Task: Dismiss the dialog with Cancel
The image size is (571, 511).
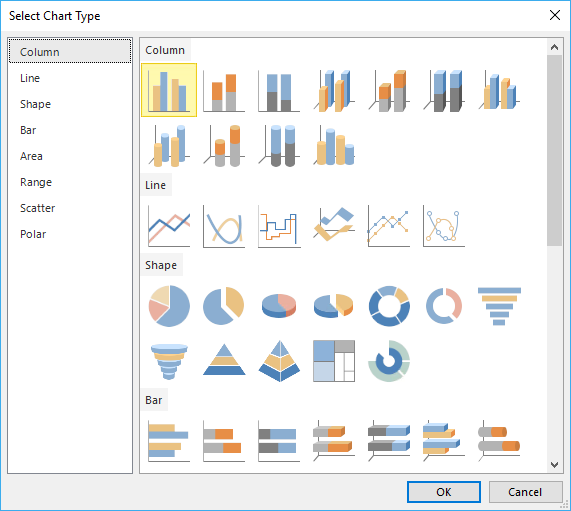Action: 525,492
